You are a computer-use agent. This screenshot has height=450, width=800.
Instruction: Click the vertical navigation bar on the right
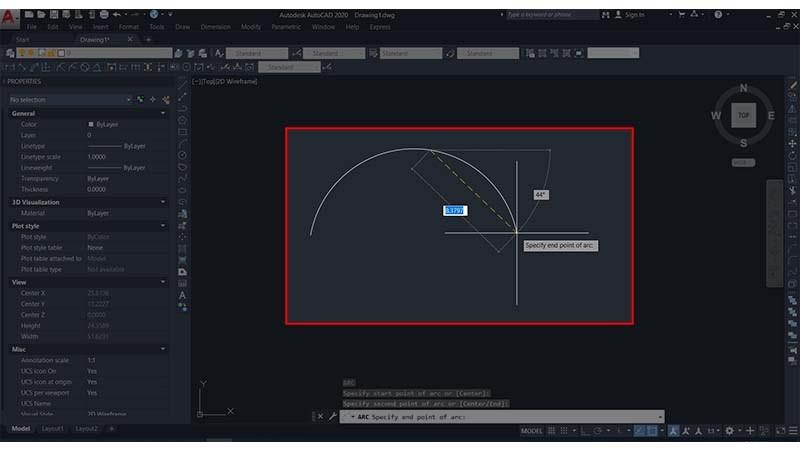pos(774,233)
